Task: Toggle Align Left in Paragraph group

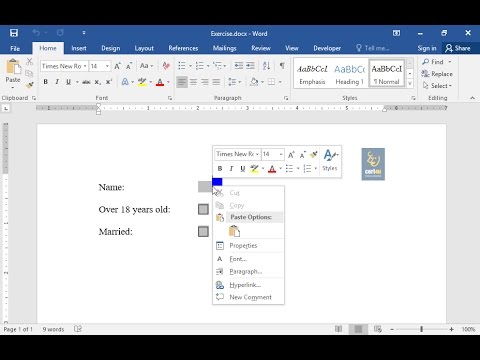Action: coord(182,82)
